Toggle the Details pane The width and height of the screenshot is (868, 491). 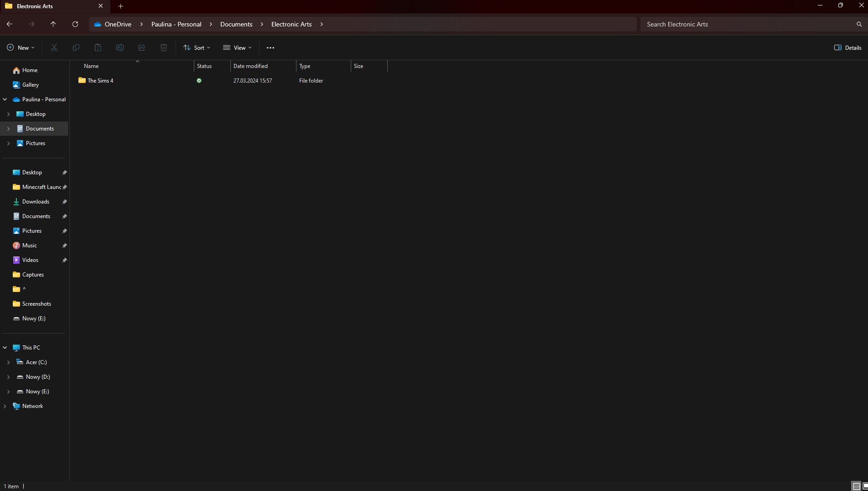pos(847,47)
